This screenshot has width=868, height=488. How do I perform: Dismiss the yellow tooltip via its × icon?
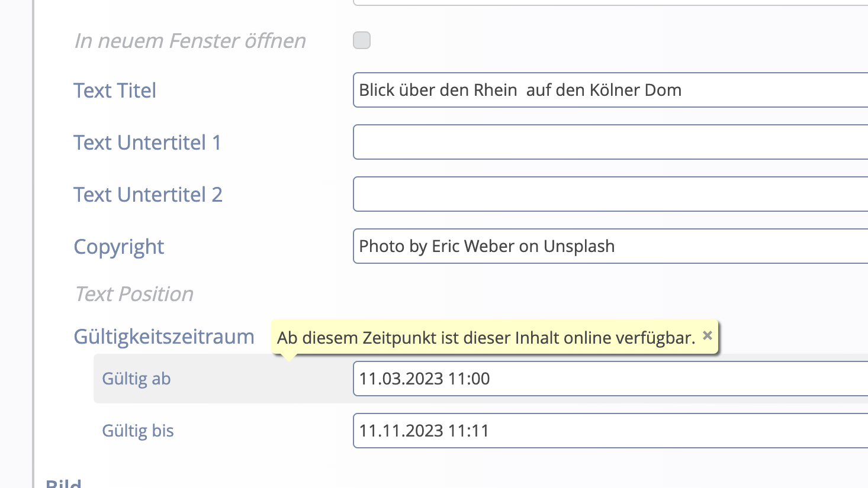(707, 335)
